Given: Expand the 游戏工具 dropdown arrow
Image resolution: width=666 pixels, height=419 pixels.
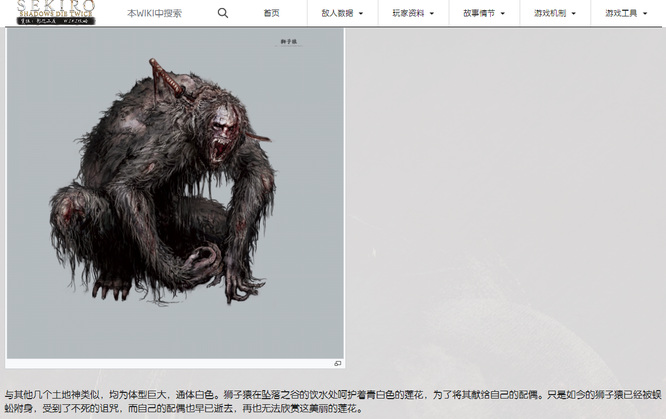Looking at the screenshot, I should (x=645, y=14).
